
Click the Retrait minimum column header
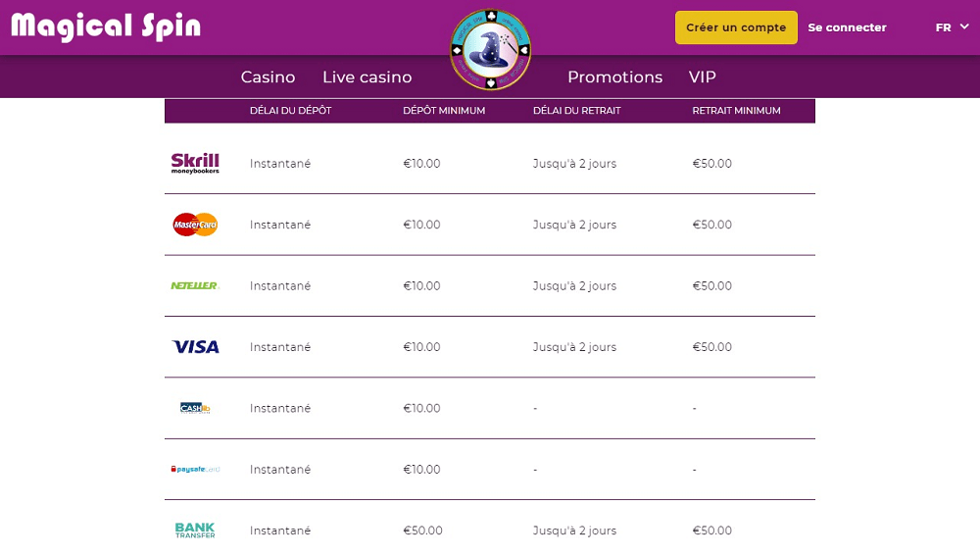736,111
